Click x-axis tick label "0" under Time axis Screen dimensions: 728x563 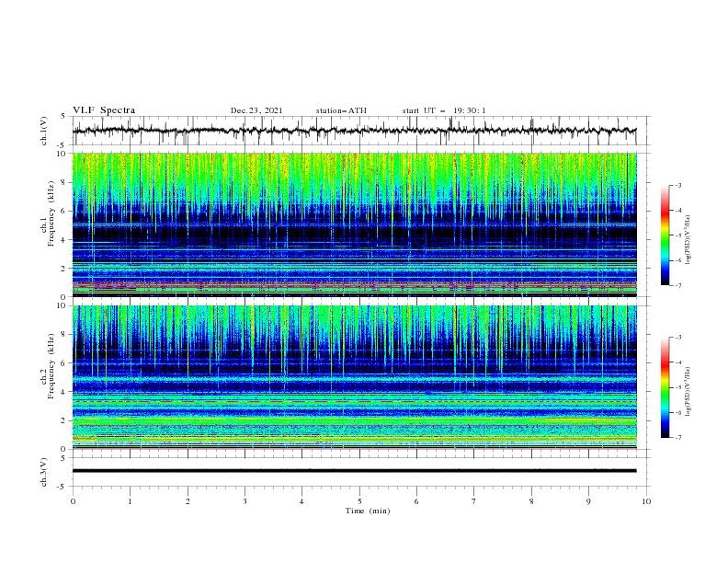(73, 501)
